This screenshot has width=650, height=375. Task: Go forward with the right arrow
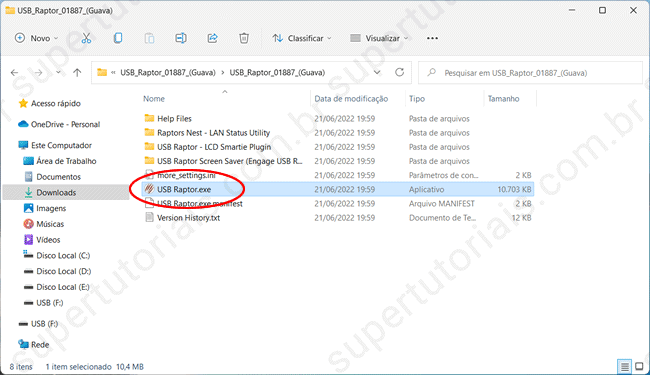38,73
